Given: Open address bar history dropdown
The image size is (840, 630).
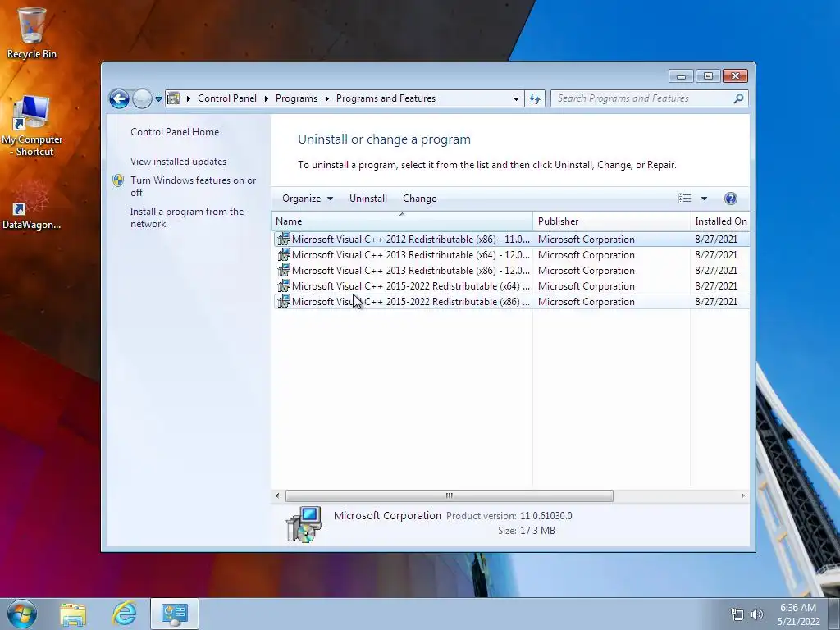Looking at the screenshot, I should [x=516, y=98].
